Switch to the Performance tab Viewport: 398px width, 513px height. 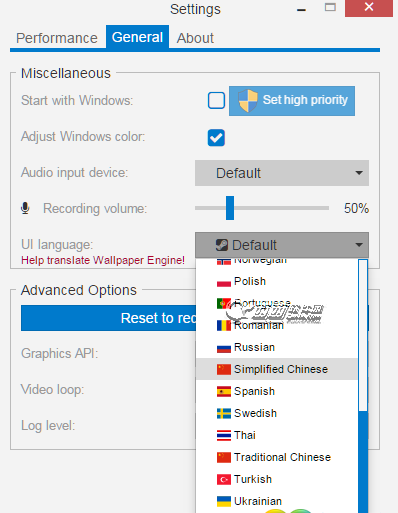[x=57, y=38]
